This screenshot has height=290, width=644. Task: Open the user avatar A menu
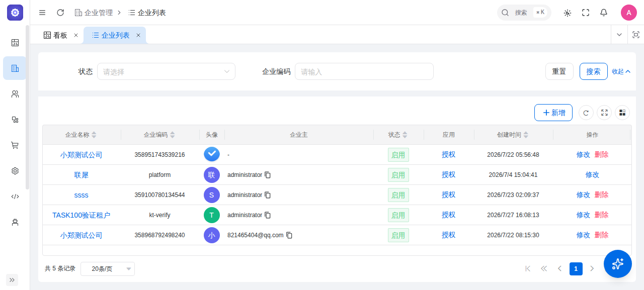point(629,13)
